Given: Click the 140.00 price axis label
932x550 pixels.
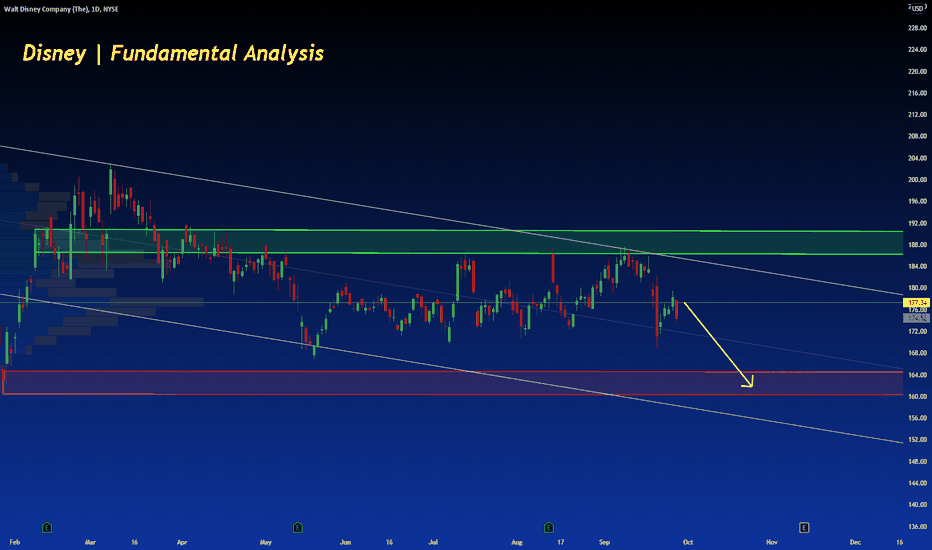Looking at the screenshot, I should [917, 505].
